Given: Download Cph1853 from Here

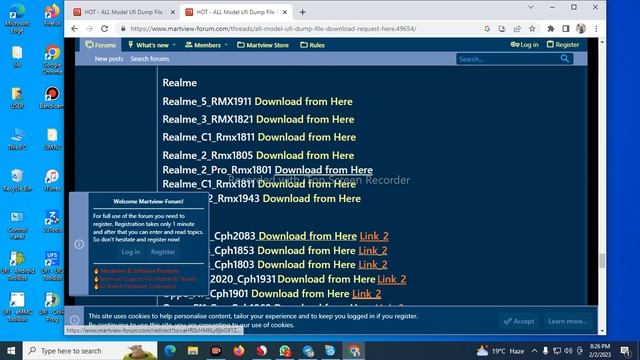Looking at the screenshot, I should (307, 250).
